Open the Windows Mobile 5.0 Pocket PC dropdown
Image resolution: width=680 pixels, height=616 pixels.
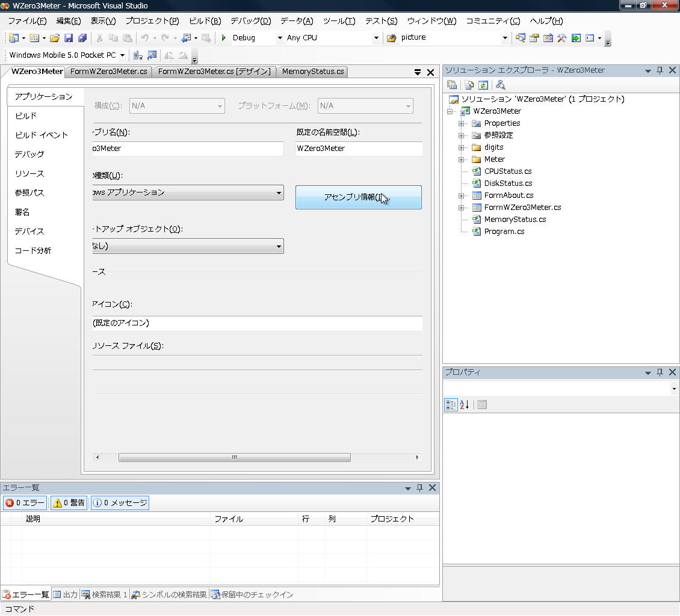pyautogui.click(x=122, y=55)
